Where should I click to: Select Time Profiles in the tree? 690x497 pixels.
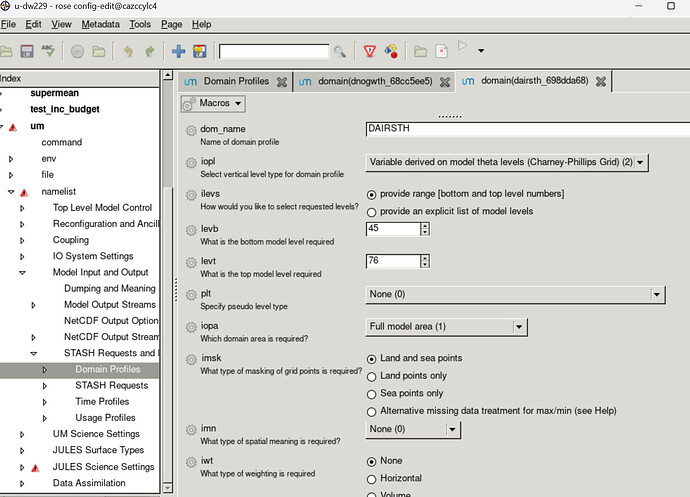(x=102, y=402)
